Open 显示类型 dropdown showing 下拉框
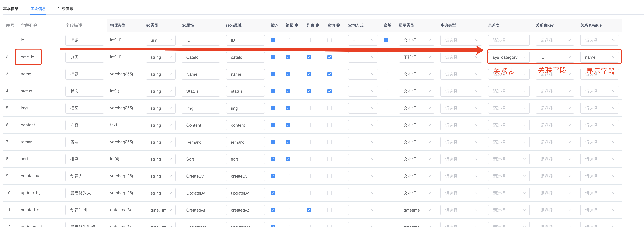 click(x=416, y=57)
